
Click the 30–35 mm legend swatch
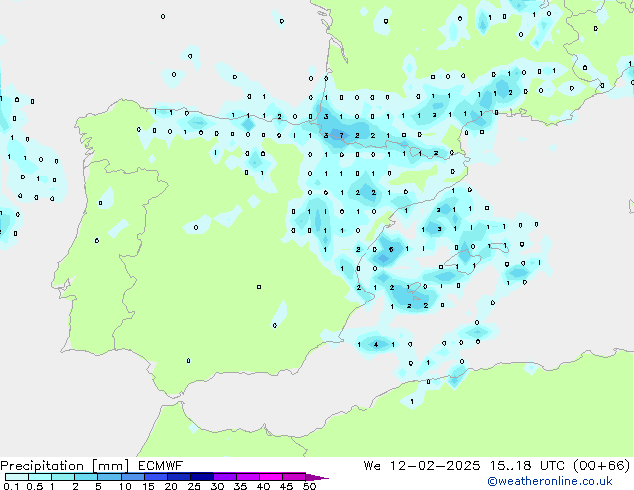tap(225, 477)
